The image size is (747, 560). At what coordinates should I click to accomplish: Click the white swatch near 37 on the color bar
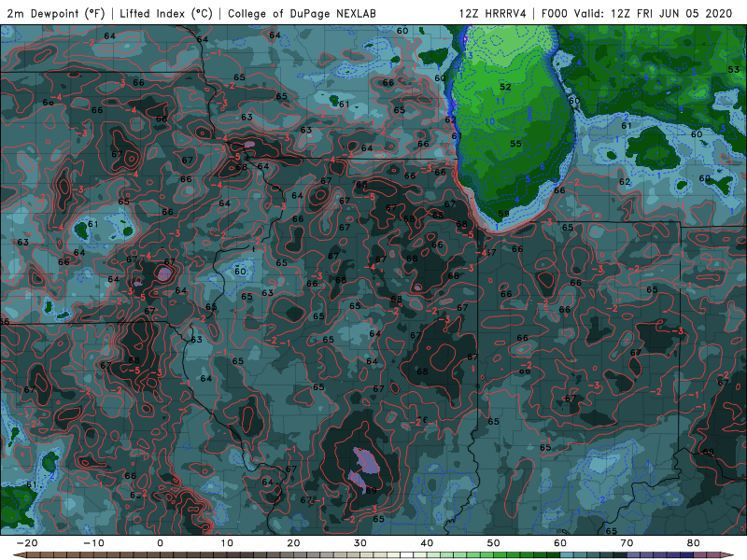(407, 554)
